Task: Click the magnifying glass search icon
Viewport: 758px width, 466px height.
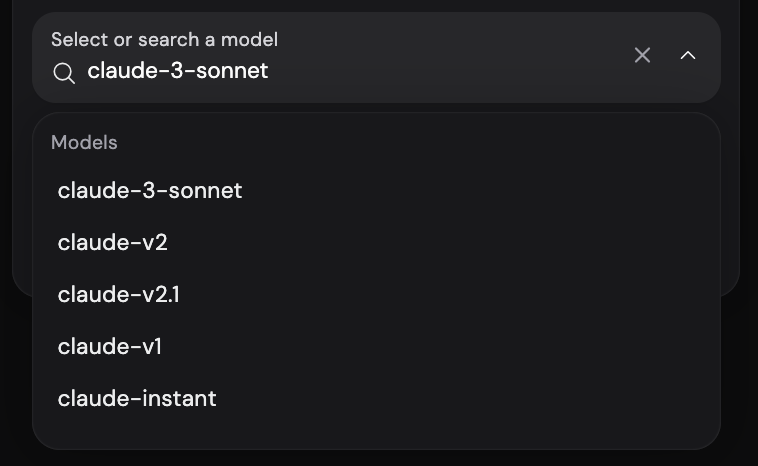Action: (x=64, y=73)
